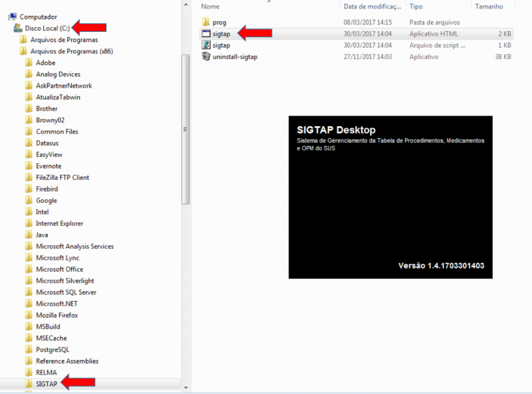Select the SIGTAP folder in tree

pyautogui.click(x=47, y=384)
